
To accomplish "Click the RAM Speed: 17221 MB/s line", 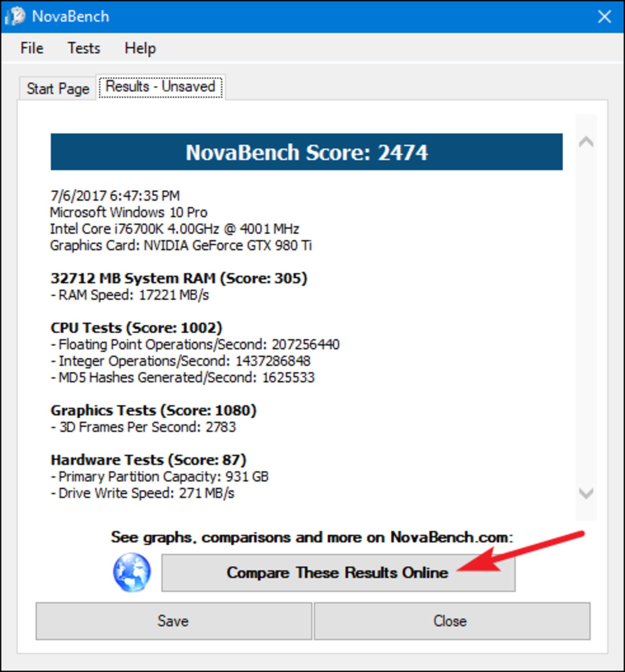I will [x=130, y=295].
